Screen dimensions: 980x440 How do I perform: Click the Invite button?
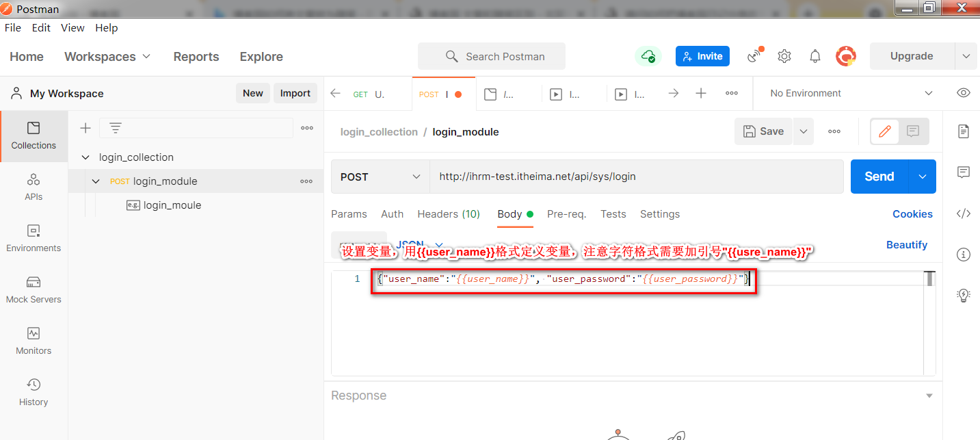pyautogui.click(x=702, y=56)
